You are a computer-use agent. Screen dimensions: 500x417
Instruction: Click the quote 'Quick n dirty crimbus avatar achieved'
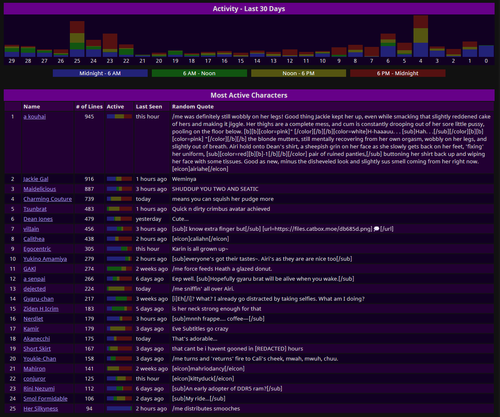221,209
